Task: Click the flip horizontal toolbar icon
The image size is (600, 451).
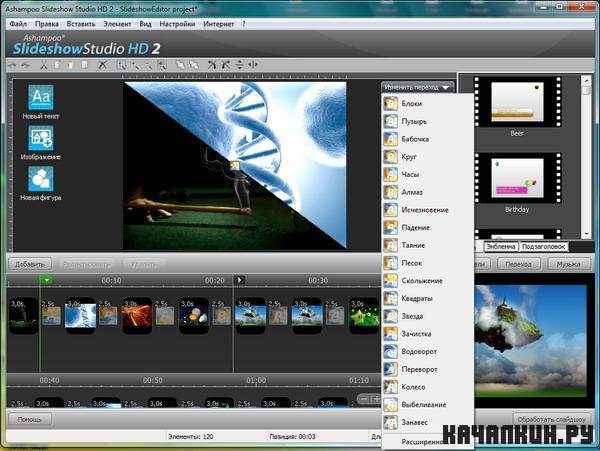Action: (x=254, y=65)
